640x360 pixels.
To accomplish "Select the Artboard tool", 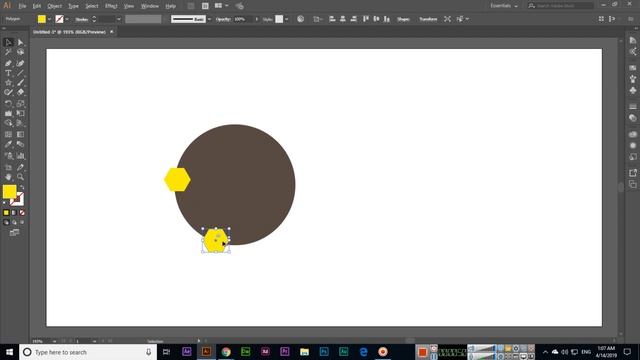I will pos(8,167).
